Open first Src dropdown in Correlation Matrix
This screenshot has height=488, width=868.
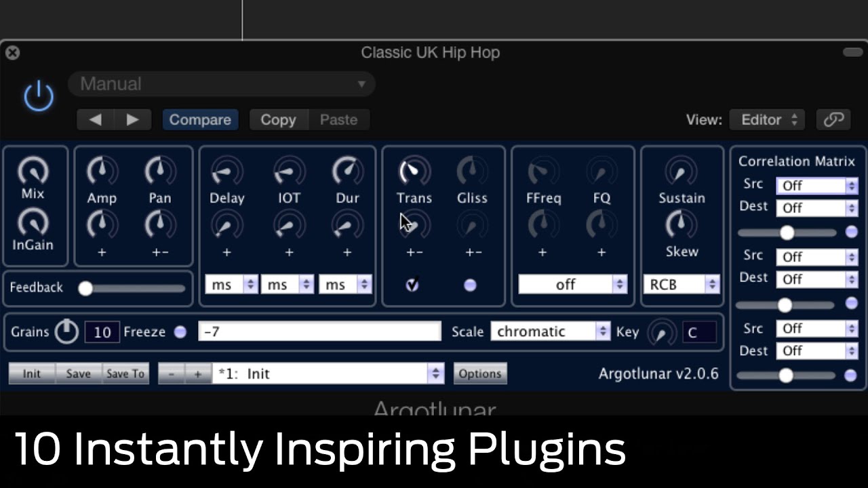pyautogui.click(x=817, y=186)
